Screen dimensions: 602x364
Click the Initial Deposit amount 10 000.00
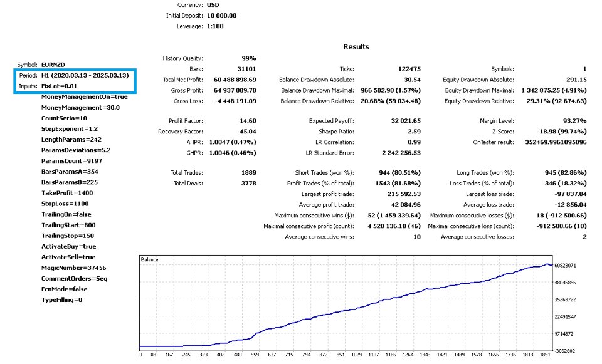(x=221, y=16)
